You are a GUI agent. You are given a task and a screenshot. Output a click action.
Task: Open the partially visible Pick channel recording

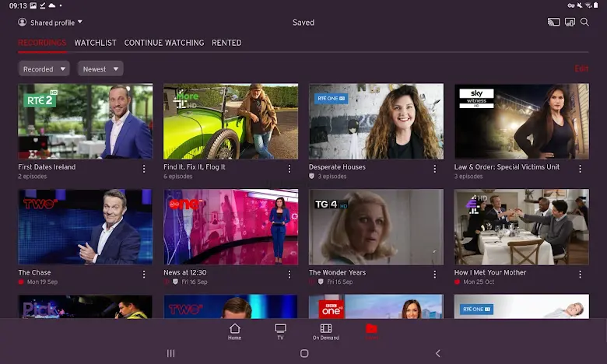pyautogui.click(x=85, y=306)
